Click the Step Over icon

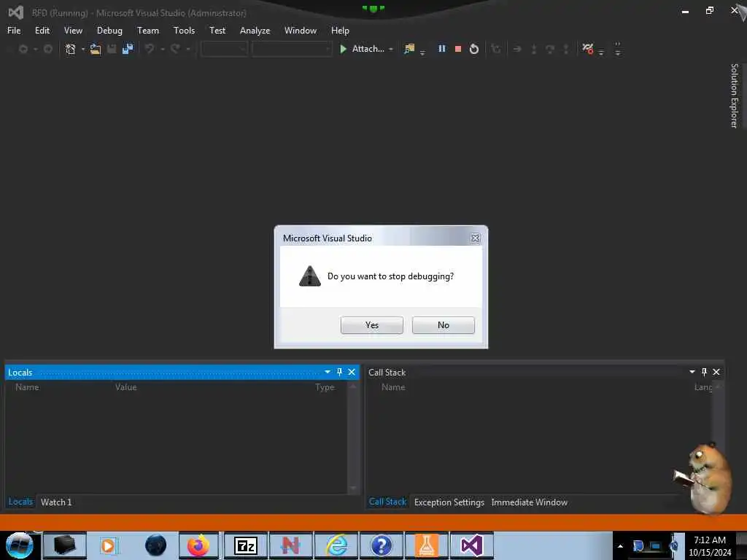550,49
